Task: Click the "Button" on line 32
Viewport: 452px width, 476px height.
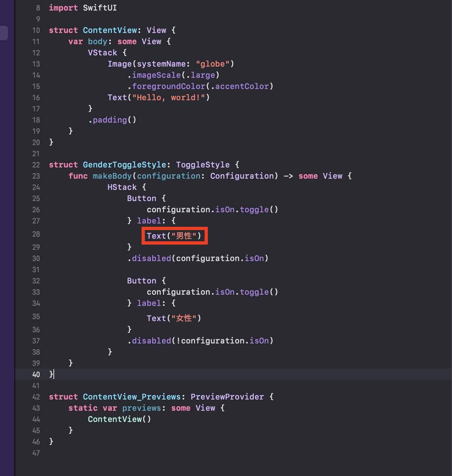Action: [x=142, y=281]
